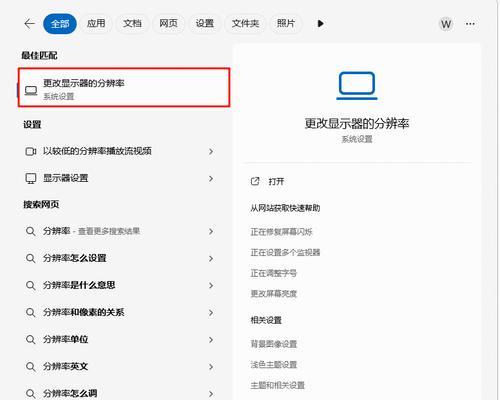This screenshot has width=500, height=400.
Task: Select the 文件夹 filter tab
Action: click(245, 24)
